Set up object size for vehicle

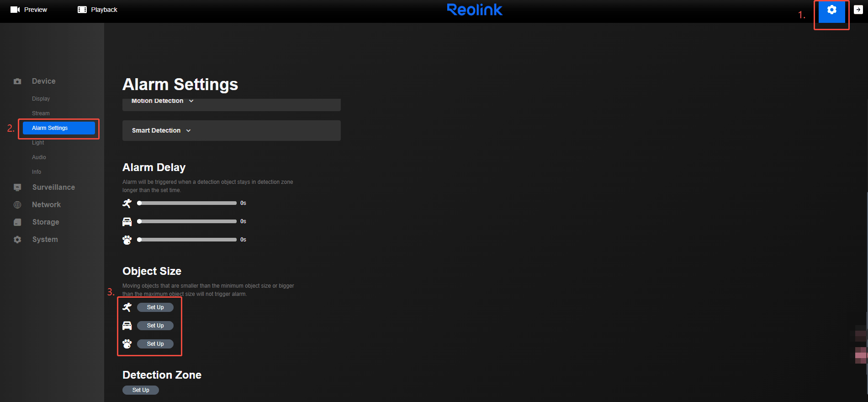[155, 326]
